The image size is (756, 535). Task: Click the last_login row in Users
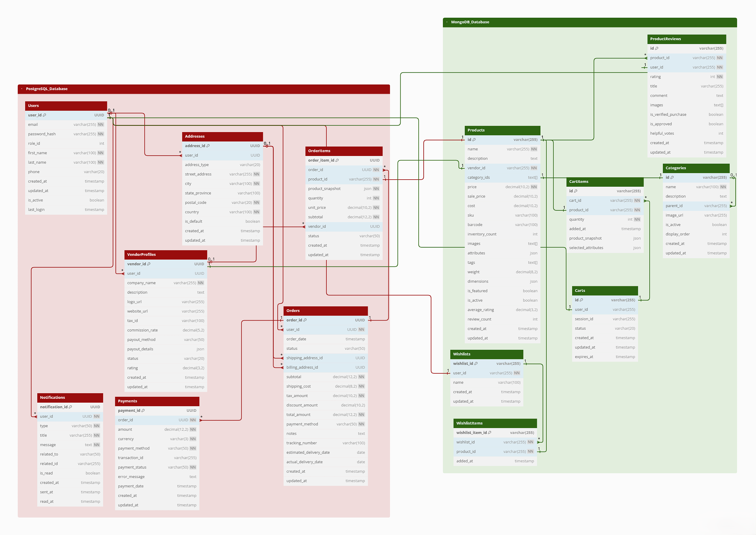[x=66, y=210]
